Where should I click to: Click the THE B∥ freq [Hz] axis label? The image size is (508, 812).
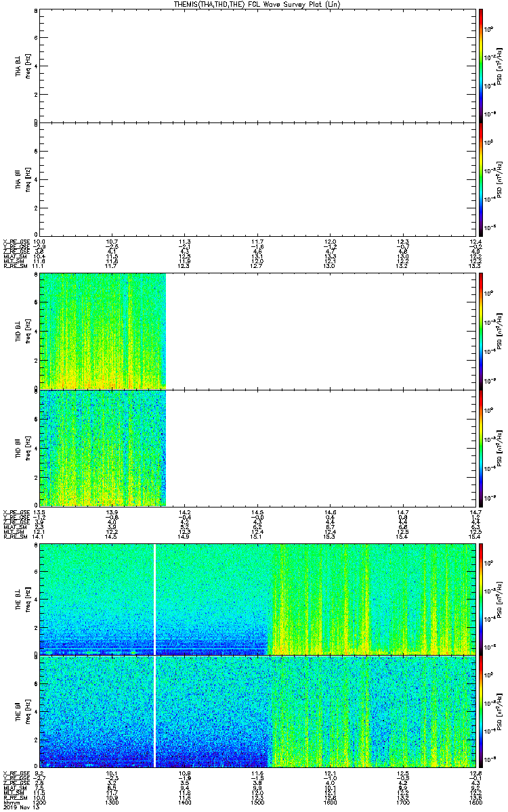click(27, 710)
